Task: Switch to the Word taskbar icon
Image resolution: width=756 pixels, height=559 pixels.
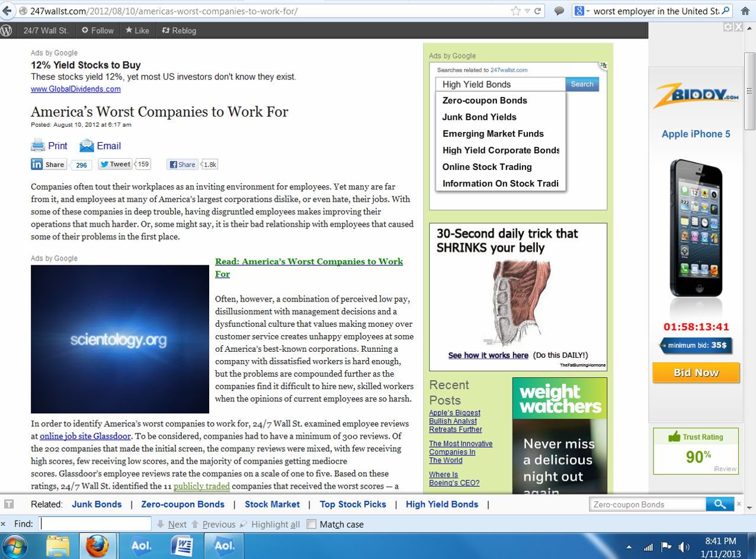Action: tap(182, 546)
